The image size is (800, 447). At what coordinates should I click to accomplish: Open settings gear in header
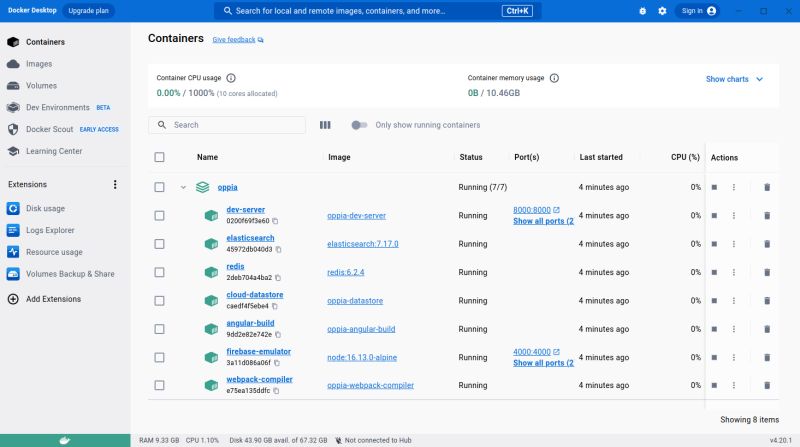pyautogui.click(x=662, y=11)
